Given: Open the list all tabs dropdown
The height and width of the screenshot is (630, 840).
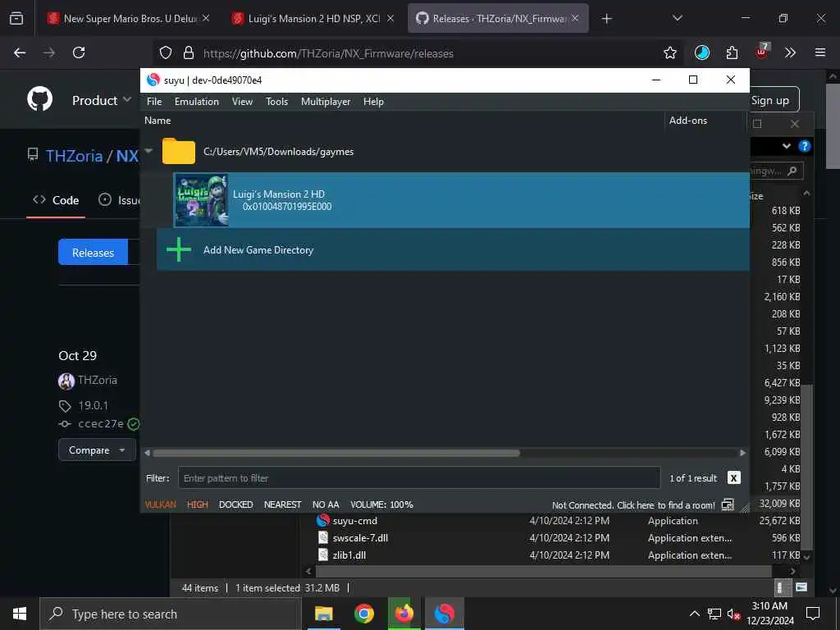Looking at the screenshot, I should click(x=677, y=18).
